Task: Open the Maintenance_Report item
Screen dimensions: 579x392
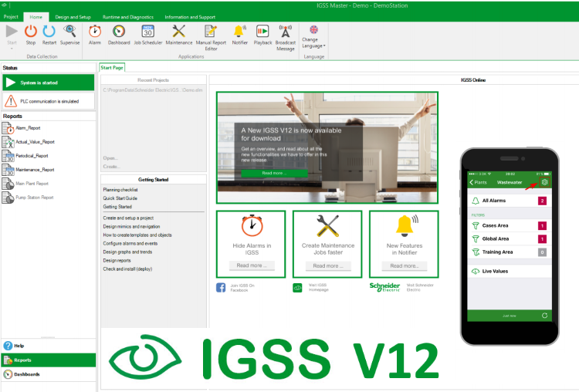Action: coord(35,170)
